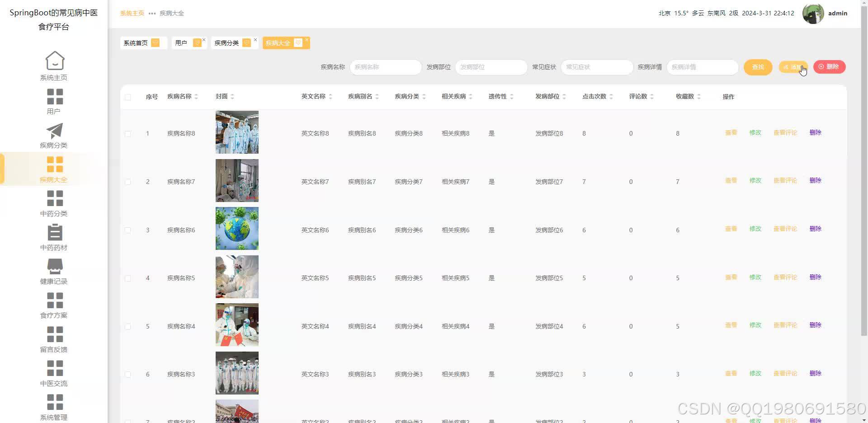Sort by the 封面 column arrows
868x423 pixels.
click(232, 97)
